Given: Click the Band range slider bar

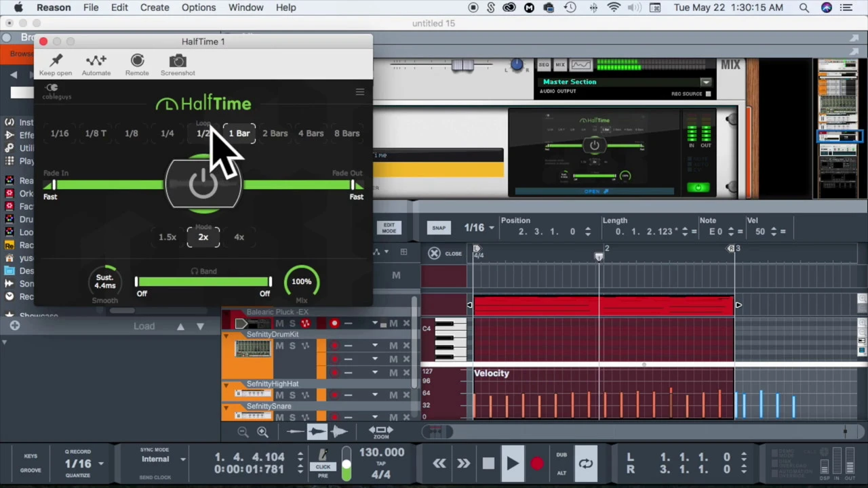Looking at the screenshot, I should 203,282.
